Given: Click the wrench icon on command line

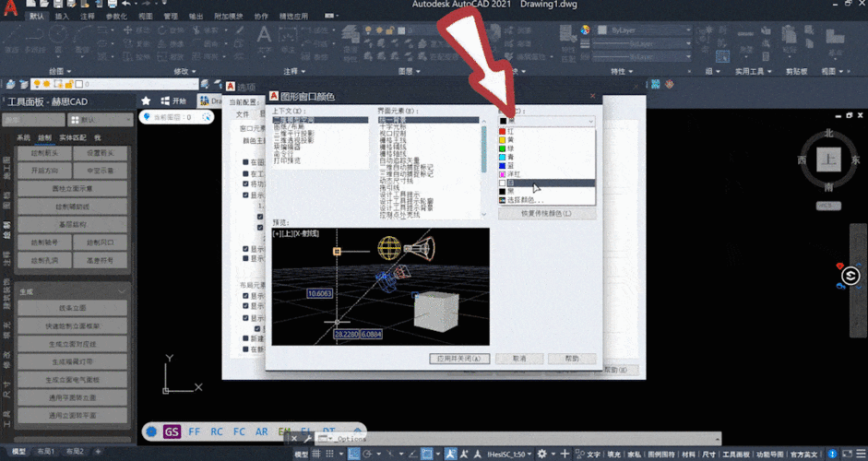Looking at the screenshot, I should pos(308,439).
